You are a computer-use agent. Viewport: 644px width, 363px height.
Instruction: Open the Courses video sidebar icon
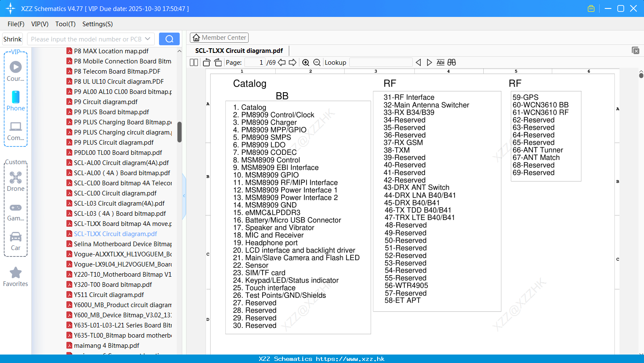pyautogui.click(x=16, y=71)
